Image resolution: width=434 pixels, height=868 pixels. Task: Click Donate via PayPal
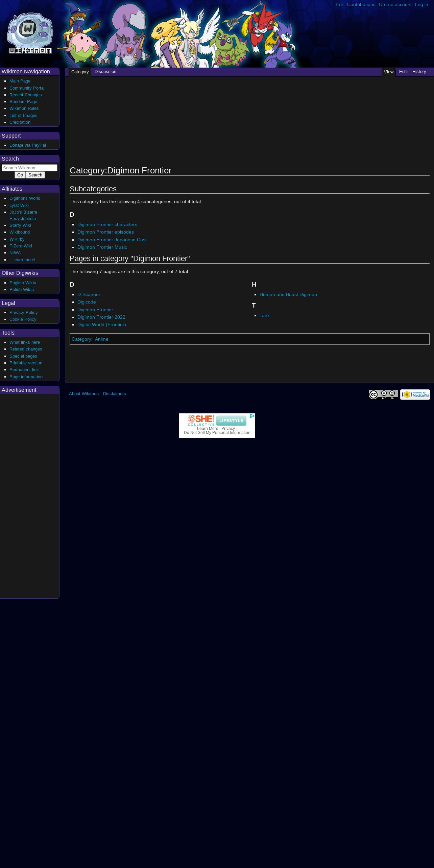28,145
